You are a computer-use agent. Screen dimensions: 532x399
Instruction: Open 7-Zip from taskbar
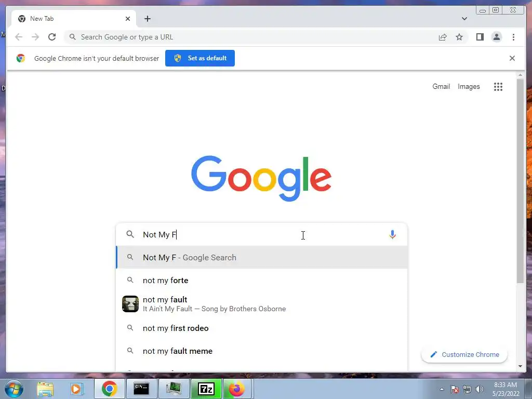[x=206, y=389]
